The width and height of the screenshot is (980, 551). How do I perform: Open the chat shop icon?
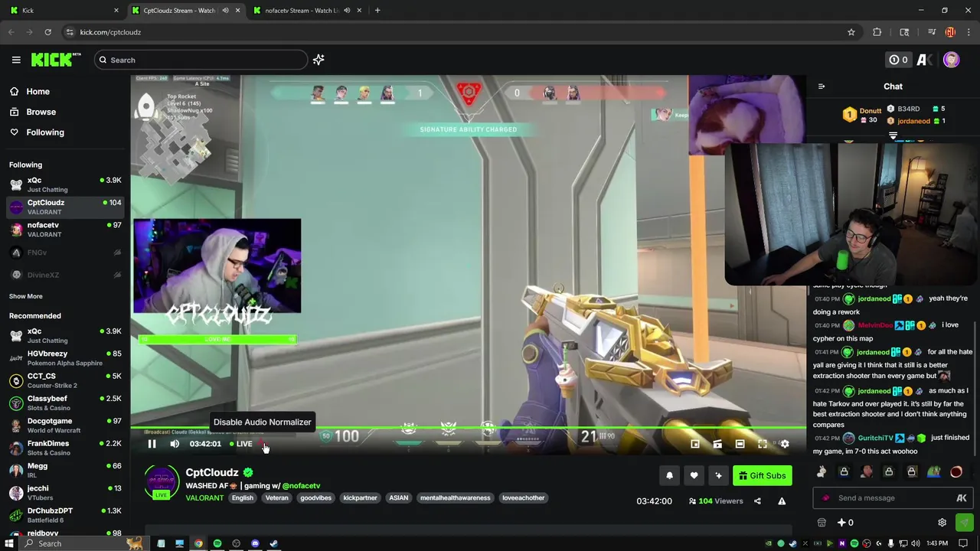coord(822,523)
